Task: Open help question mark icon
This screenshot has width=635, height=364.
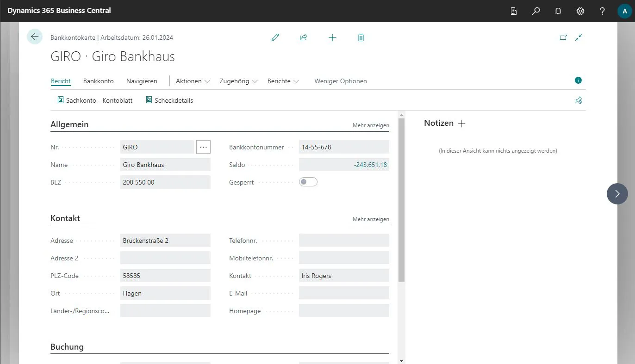Action: [602, 11]
